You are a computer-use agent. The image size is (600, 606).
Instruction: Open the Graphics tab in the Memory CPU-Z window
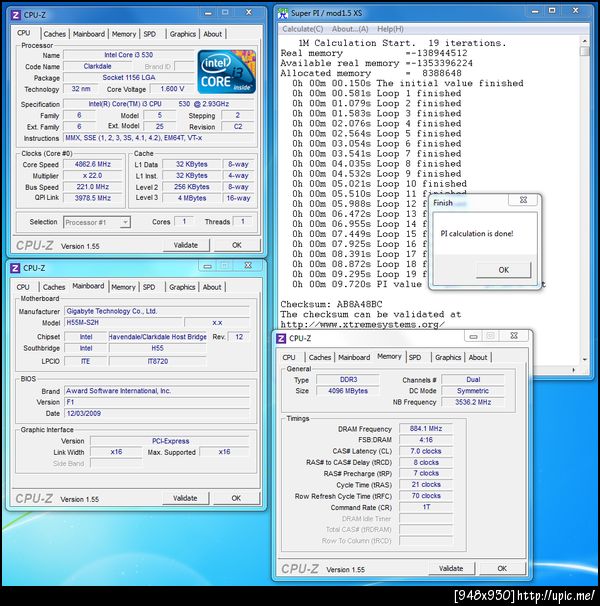(x=448, y=357)
